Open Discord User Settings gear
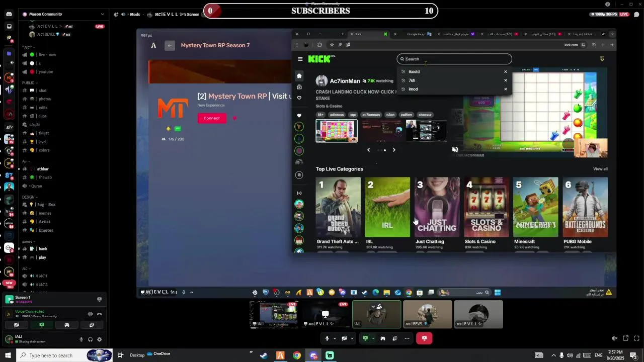The height and width of the screenshot is (362, 644). coord(99,339)
